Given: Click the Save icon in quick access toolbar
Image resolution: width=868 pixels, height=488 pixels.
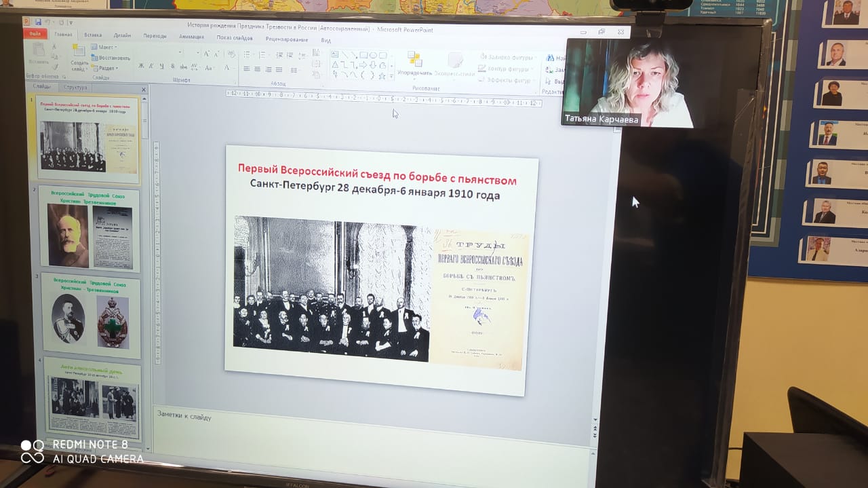Looking at the screenshot, I should tap(38, 23).
